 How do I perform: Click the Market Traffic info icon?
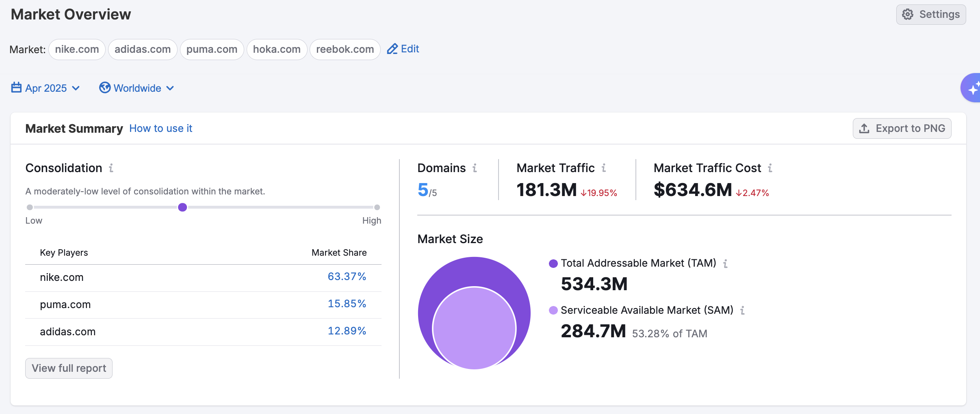click(604, 168)
